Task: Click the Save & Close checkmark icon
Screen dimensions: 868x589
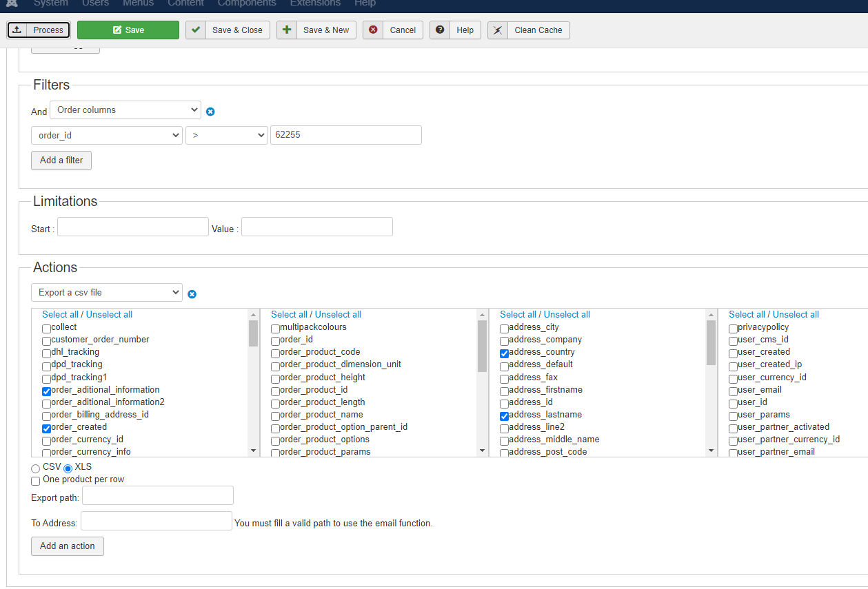Action: [196, 30]
